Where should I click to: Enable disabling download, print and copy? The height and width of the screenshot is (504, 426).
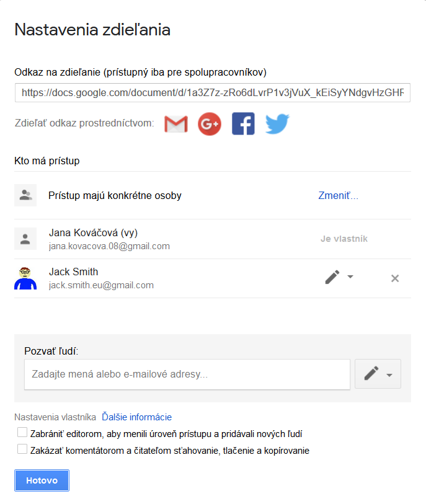(22, 449)
